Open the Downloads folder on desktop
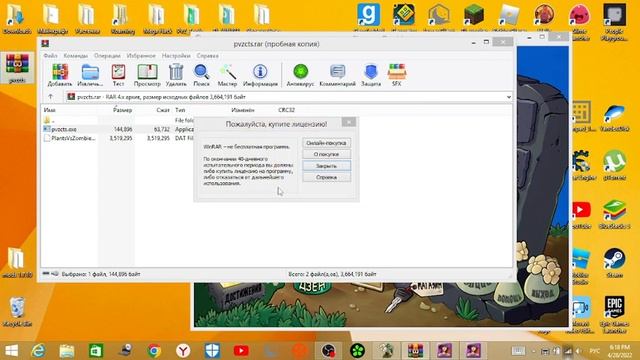The image size is (640, 360). click(17, 18)
